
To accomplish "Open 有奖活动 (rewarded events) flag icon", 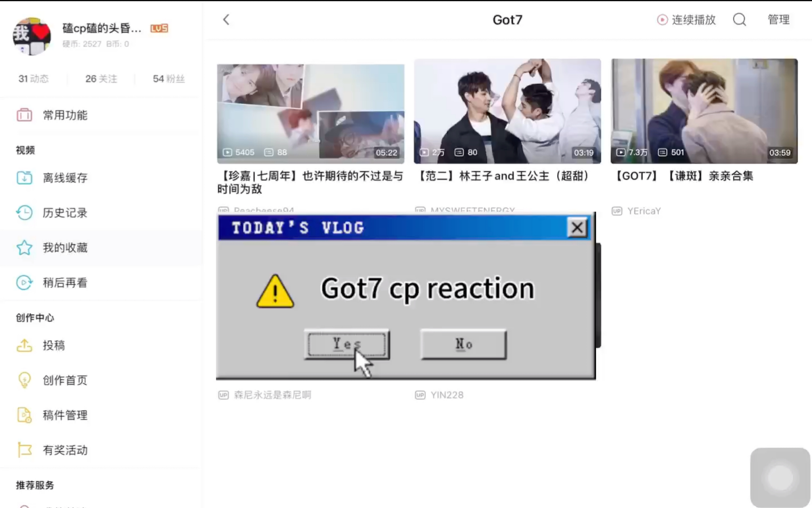I will [x=24, y=450].
